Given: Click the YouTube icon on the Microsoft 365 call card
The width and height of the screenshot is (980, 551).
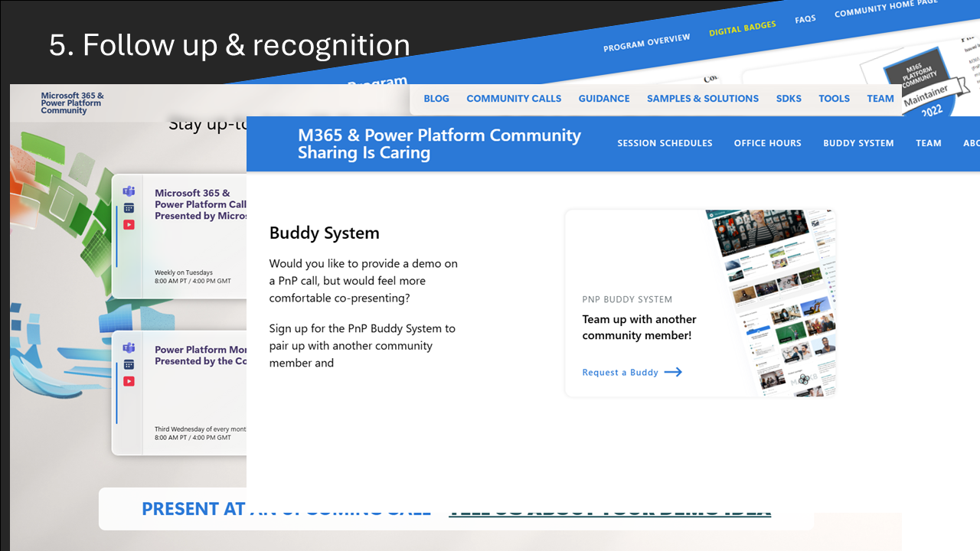Looking at the screenshot, I should [x=129, y=225].
